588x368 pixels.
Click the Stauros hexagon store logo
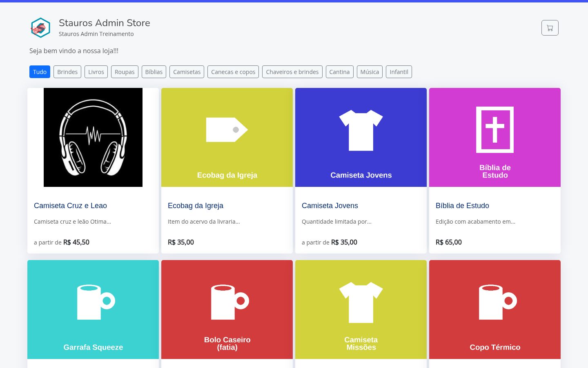40,28
